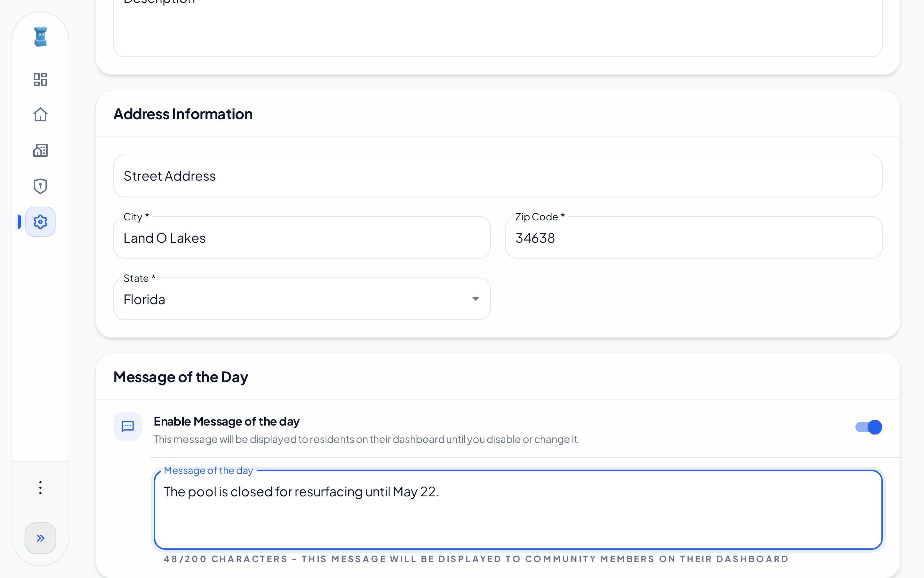Click the Message of the Day section heading
The height and width of the screenshot is (578, 924).
180,377
